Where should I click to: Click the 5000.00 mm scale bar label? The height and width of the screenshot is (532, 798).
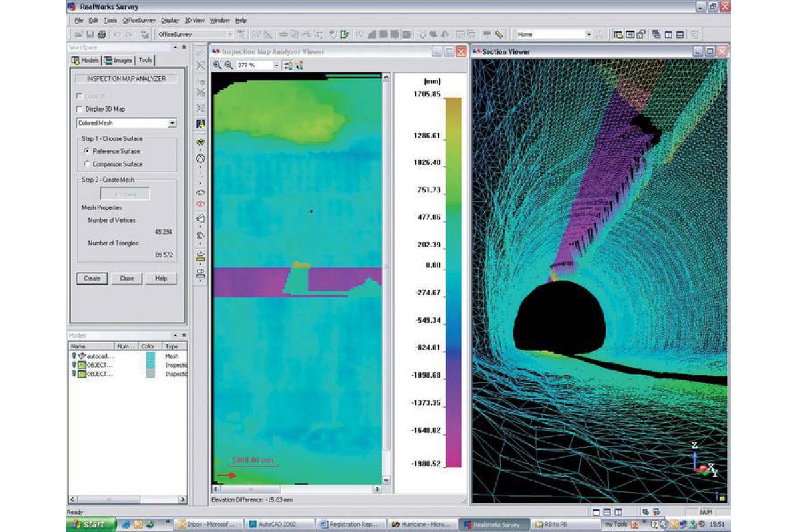point(253,460)
